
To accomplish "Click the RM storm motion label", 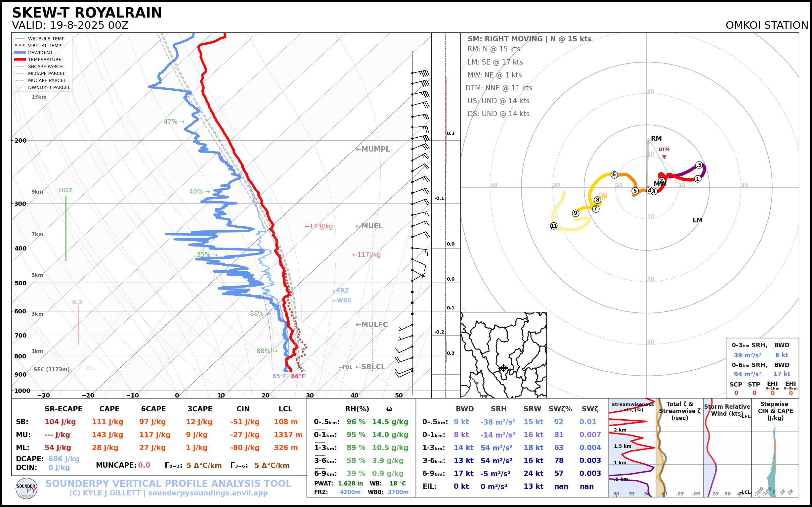I will tap(656, 138).
